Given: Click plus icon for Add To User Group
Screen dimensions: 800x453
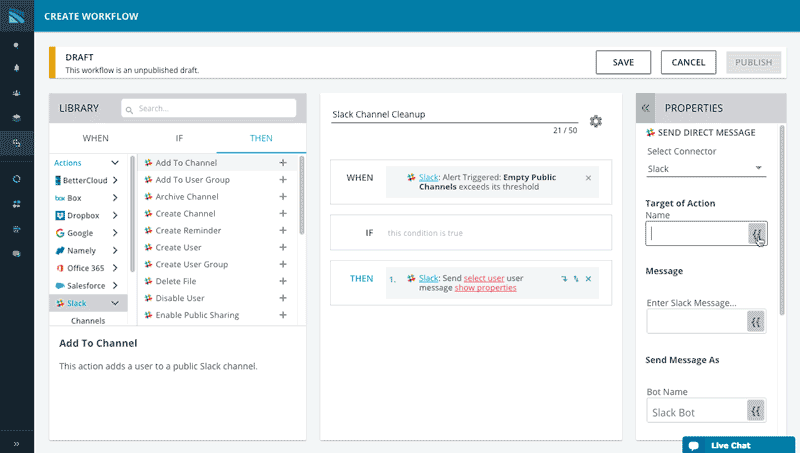Looking at the screenshot, I should pos(283,180).
